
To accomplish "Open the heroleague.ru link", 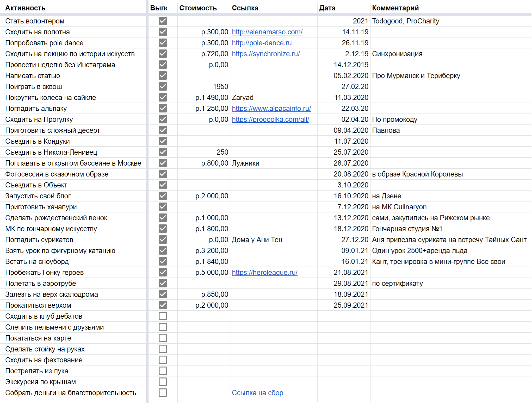I will pos(265,272).
